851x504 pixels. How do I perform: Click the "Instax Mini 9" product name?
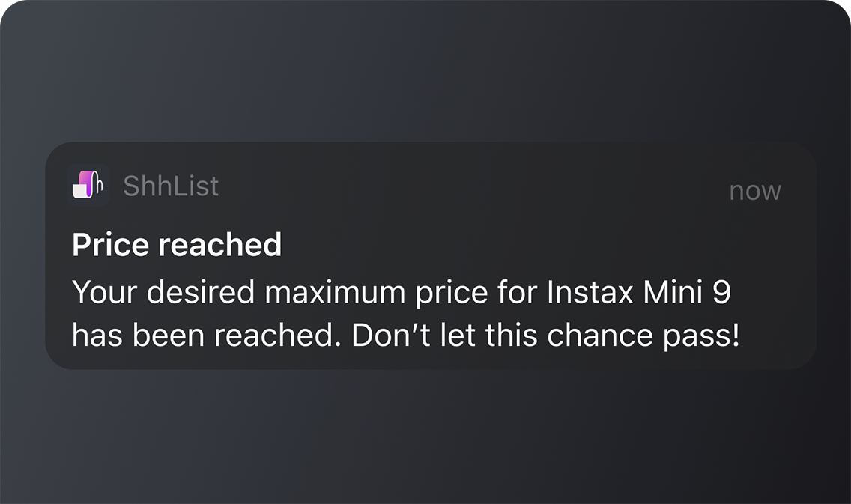pyautogui.click(x=639, y=292)
